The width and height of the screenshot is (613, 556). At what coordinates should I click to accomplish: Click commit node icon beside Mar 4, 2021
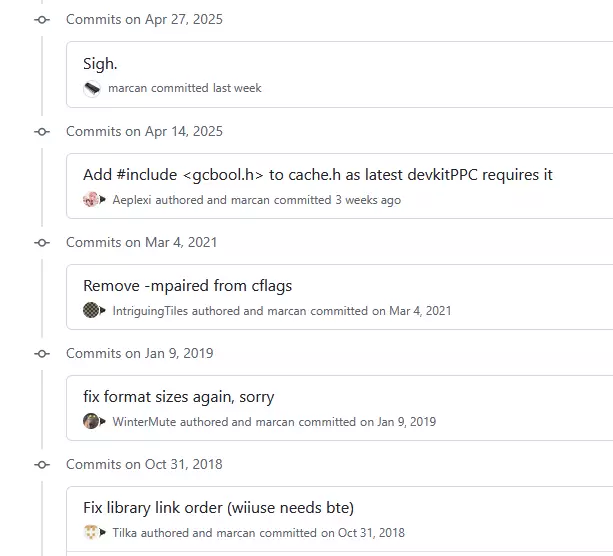[42, 243]
